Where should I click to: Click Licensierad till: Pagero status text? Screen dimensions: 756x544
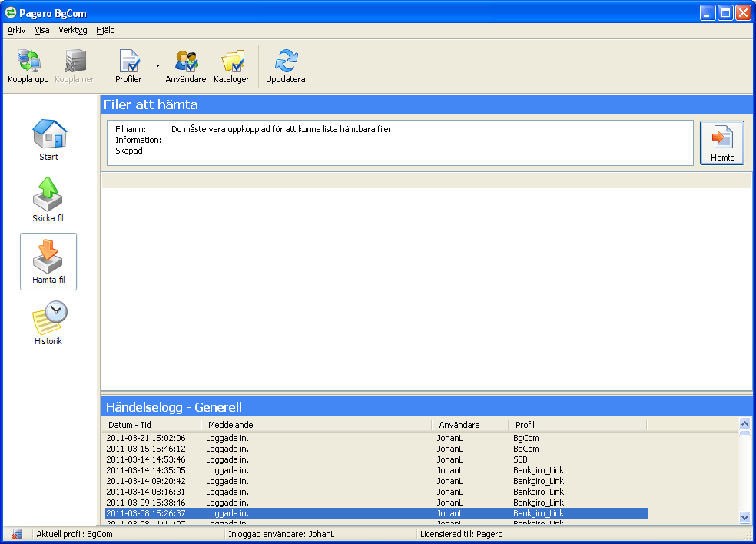pyautogui.click(x=462, y=534)
